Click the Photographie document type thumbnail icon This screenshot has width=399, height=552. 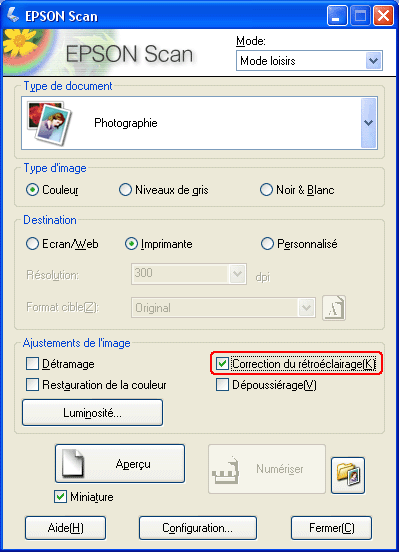click(50, 122)
